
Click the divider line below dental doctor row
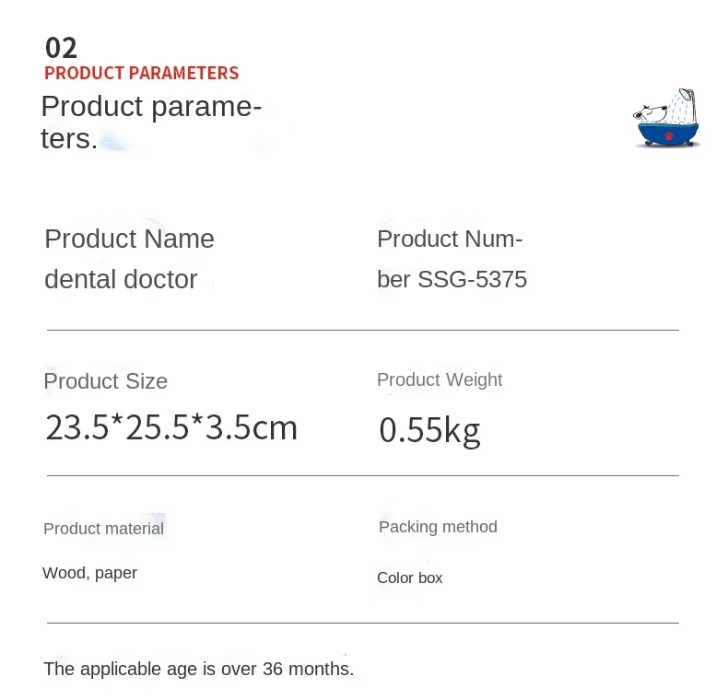tap(362, 330)
